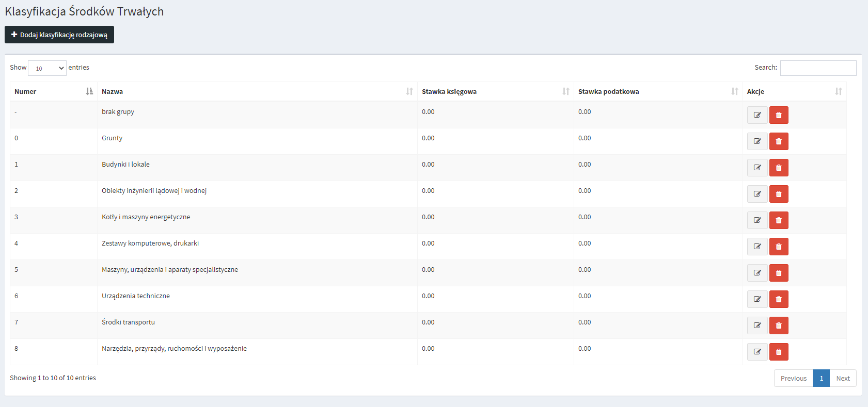This screenshot has width=868, height=407.
Task: Edit Zestawy komputerowe, drukarki entry
Action: (757, 247)
